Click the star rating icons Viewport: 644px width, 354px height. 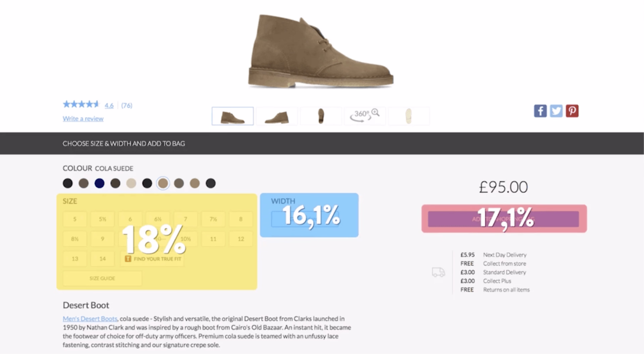(x=81, y=104)
